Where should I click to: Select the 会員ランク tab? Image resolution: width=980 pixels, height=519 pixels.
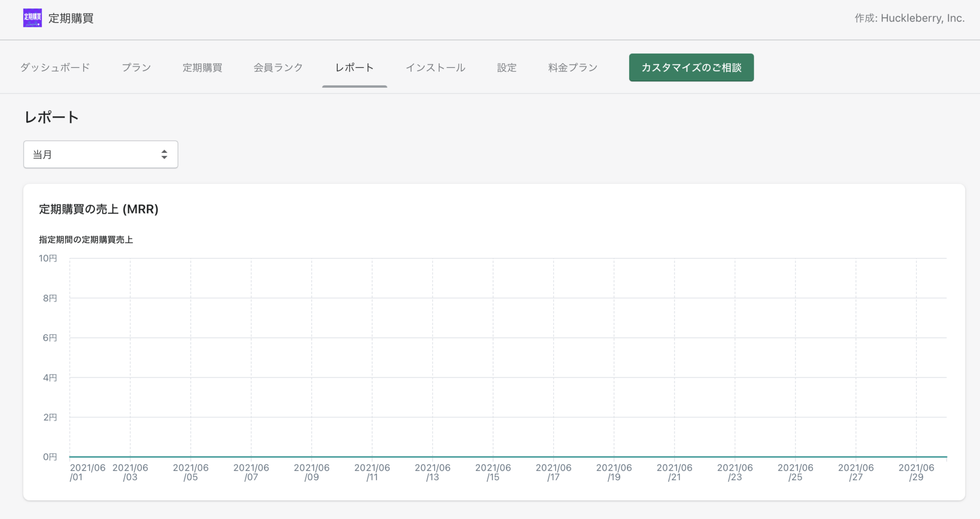coord(278,68)
